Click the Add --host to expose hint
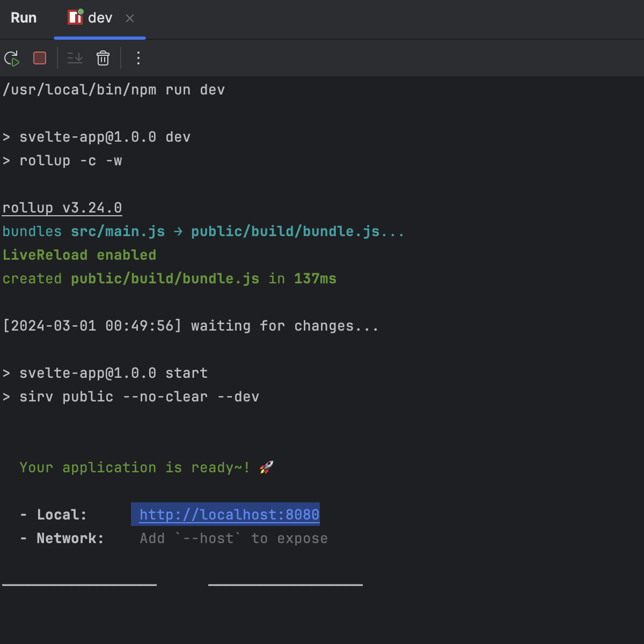 point(233,538)
